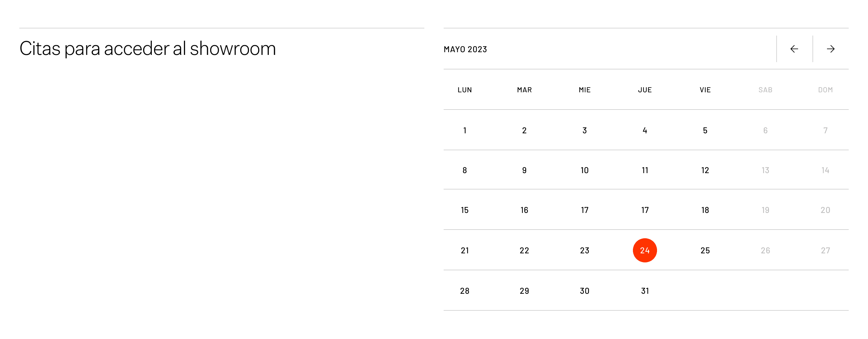Go to next month with right arrow

click(831, 49)
